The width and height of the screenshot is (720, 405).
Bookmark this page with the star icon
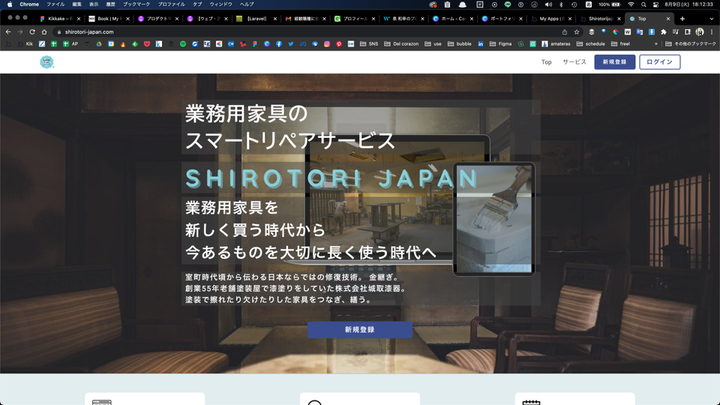pos(577,32)
